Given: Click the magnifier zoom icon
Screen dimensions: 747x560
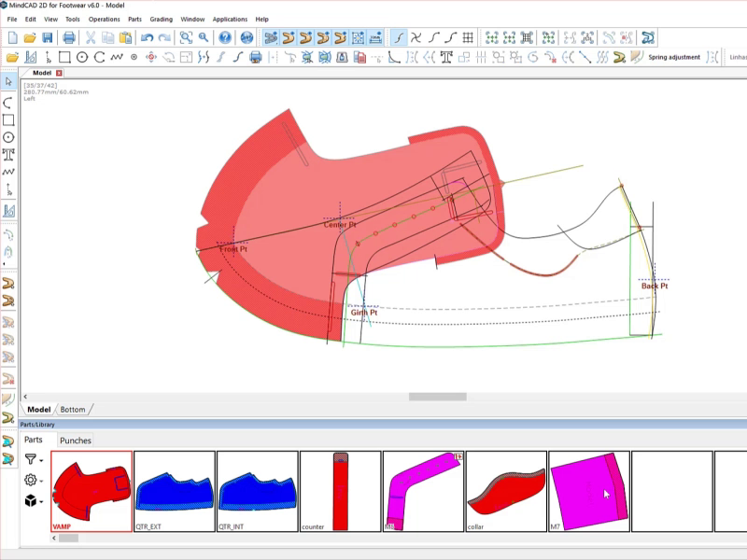Looking at the screenshot, I should [x=204, y=37].
